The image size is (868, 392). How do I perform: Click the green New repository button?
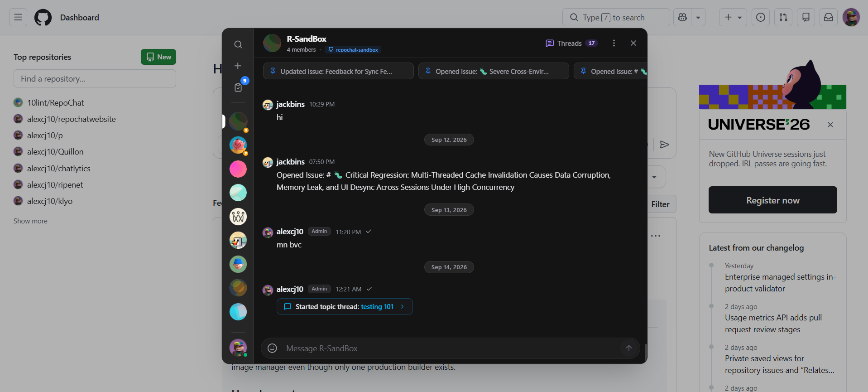158,57
